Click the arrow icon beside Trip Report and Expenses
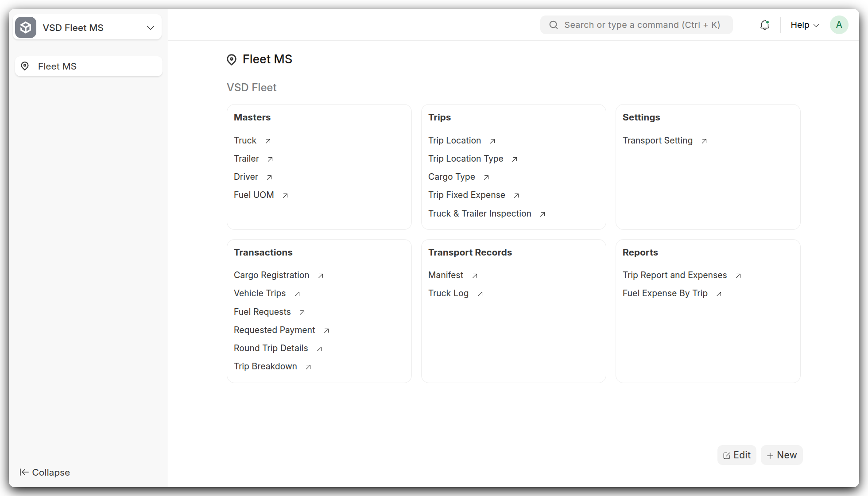This screenshot has height=496, width=868. coord(738,276)
